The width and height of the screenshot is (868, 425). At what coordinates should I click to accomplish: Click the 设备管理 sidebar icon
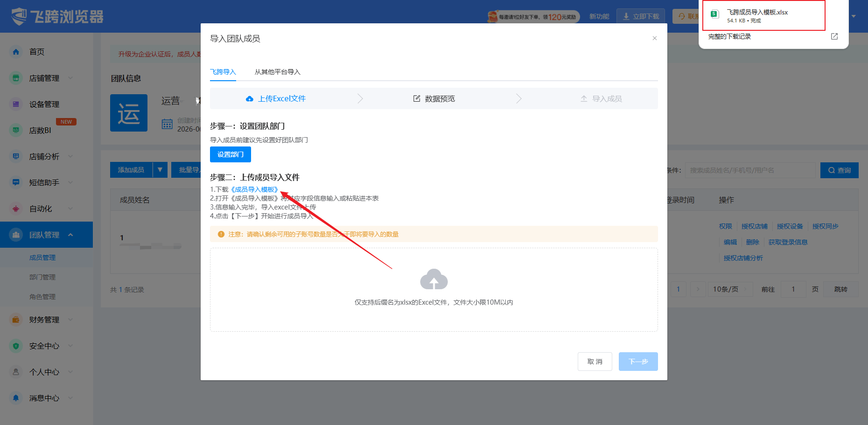pos(16,104)
